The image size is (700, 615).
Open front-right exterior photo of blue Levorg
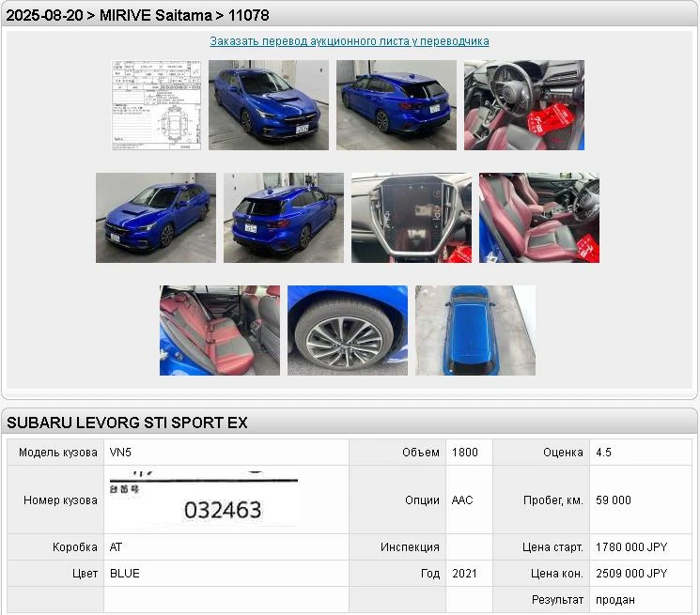point(269,105)
